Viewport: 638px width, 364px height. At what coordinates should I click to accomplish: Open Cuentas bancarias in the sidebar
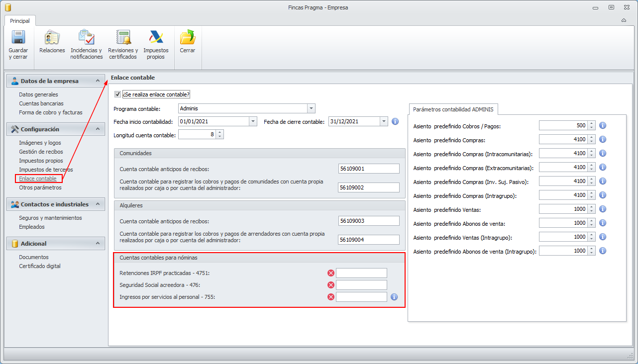tap(41, 103)
